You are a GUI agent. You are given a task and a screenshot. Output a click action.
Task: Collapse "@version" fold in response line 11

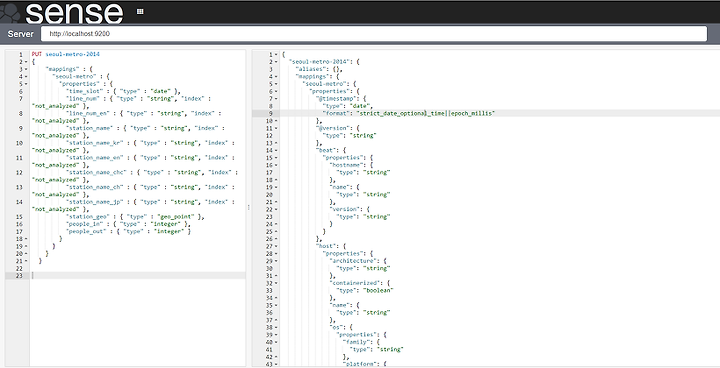pyautogui.click(x=276, y=128)
